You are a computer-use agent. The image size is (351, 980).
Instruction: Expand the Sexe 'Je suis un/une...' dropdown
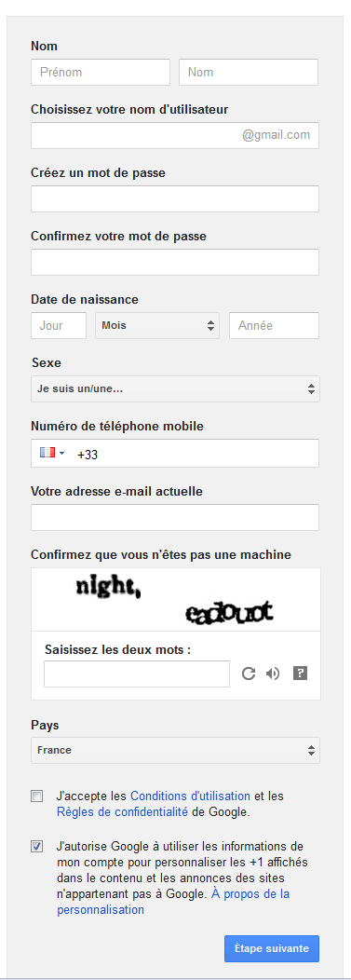tap(175, 388)
